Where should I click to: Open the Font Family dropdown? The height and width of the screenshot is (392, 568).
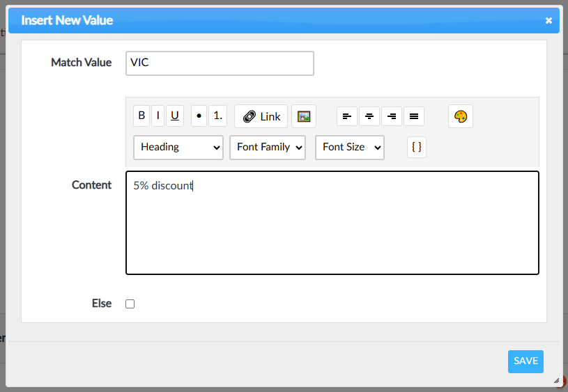[x=268, y=147]
